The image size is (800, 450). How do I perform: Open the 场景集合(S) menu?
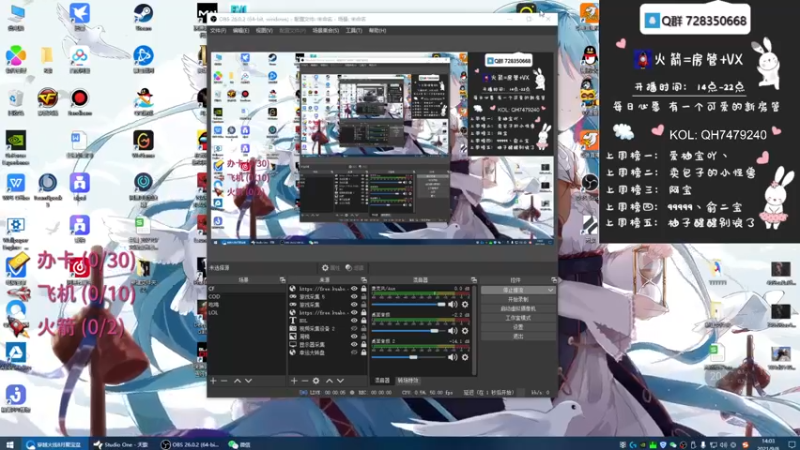coord(326,31)
